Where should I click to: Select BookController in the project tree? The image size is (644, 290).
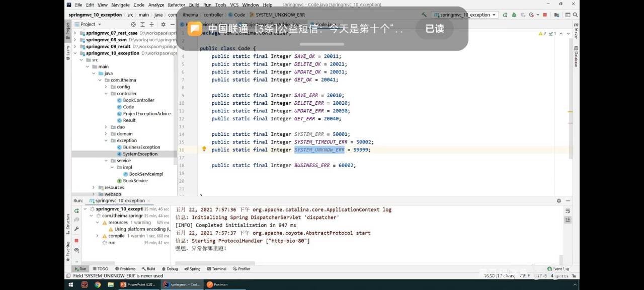coord(135,100)
